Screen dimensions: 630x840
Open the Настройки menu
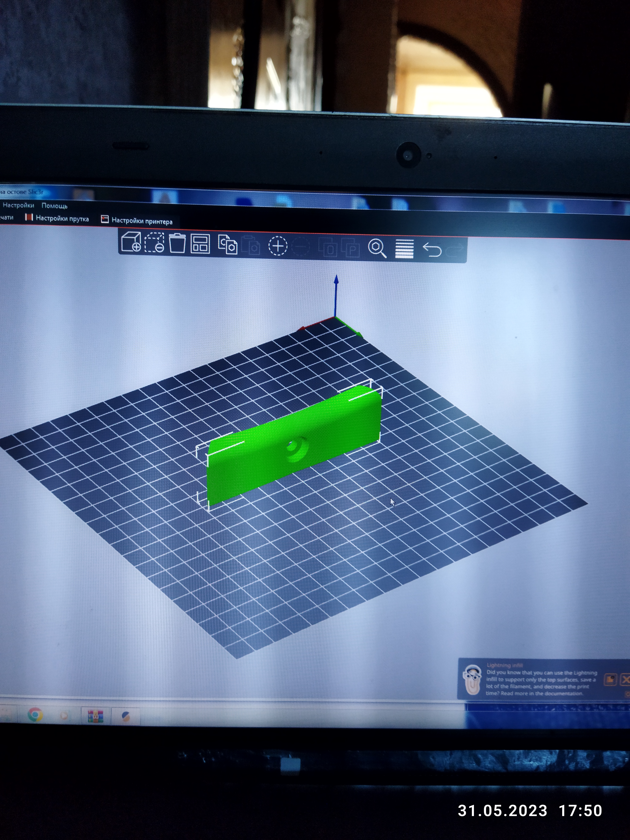(x=19, y=205)
